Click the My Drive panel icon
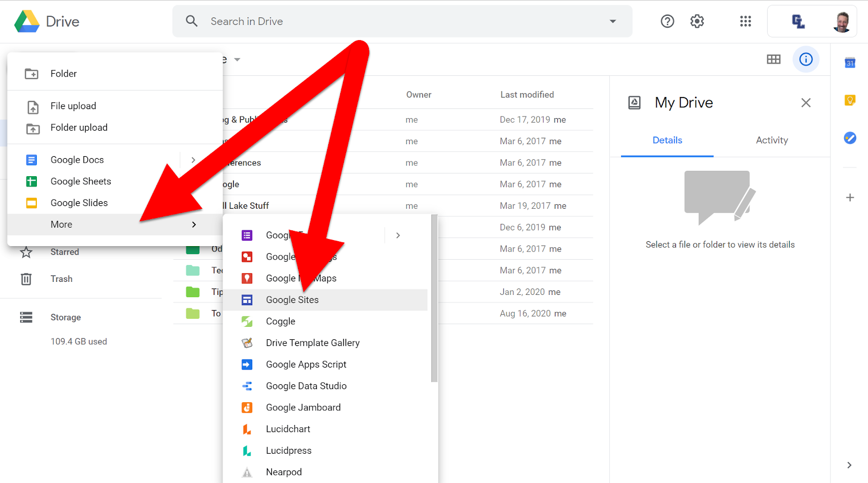868x483 pixels. [x=634, y=102]
